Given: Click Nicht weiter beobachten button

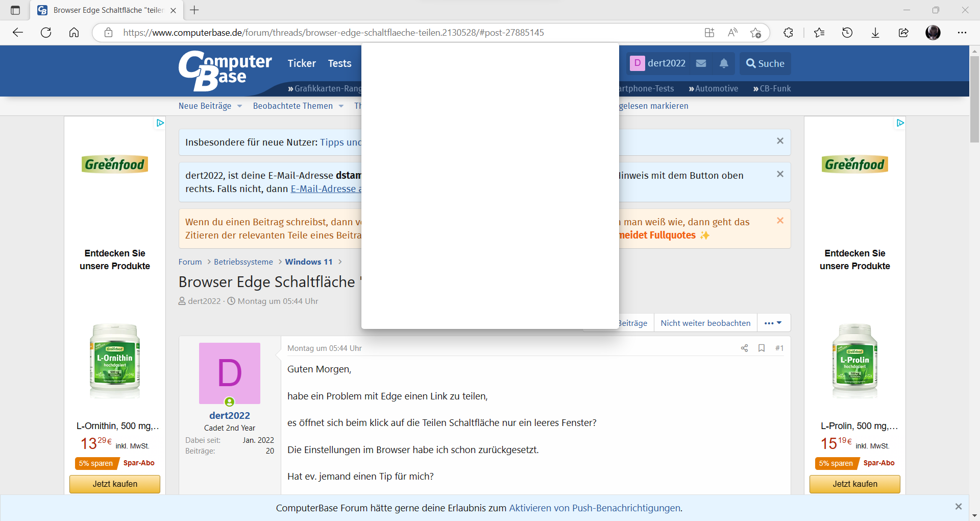Looking at the screenshot, I should click(x=705, y=323).
